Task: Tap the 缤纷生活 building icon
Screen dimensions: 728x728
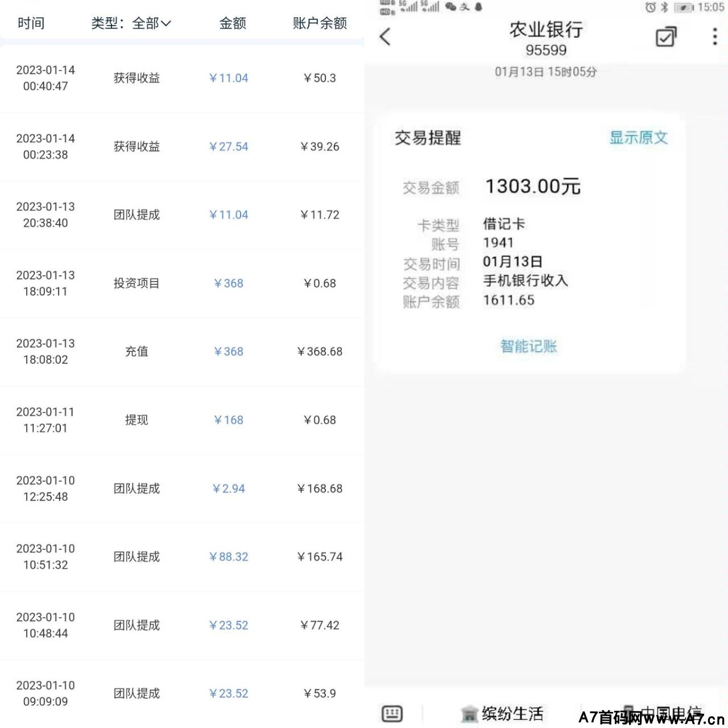Action: pos(469,714)
